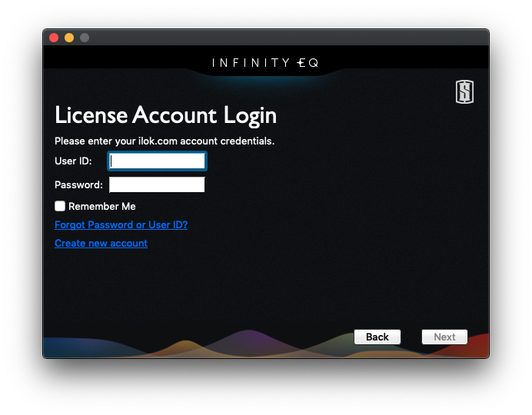
Task: Click the ilok.com credentials instruction text
Action: 164,141
